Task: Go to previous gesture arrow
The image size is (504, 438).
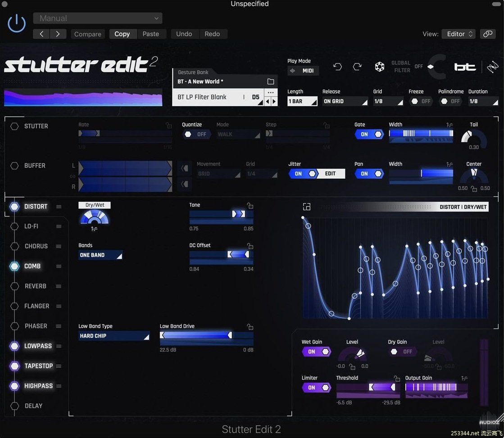Action: pyautogui.click(x=268, y=101)
